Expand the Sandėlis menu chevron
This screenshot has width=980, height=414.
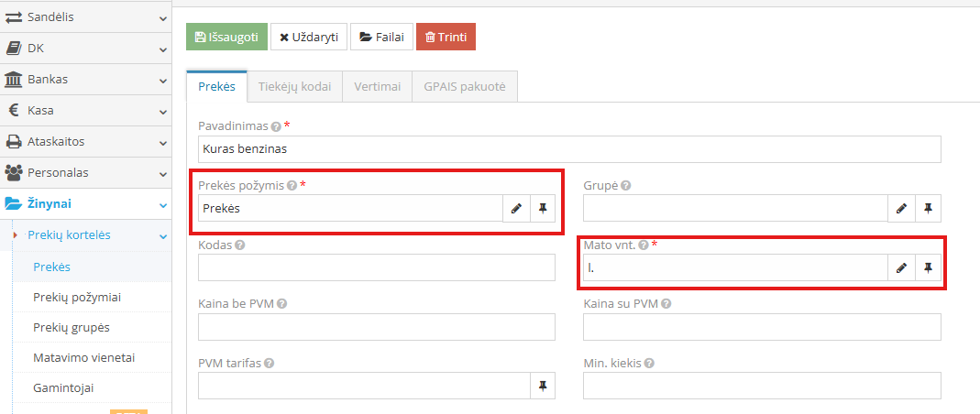(163, 18)
